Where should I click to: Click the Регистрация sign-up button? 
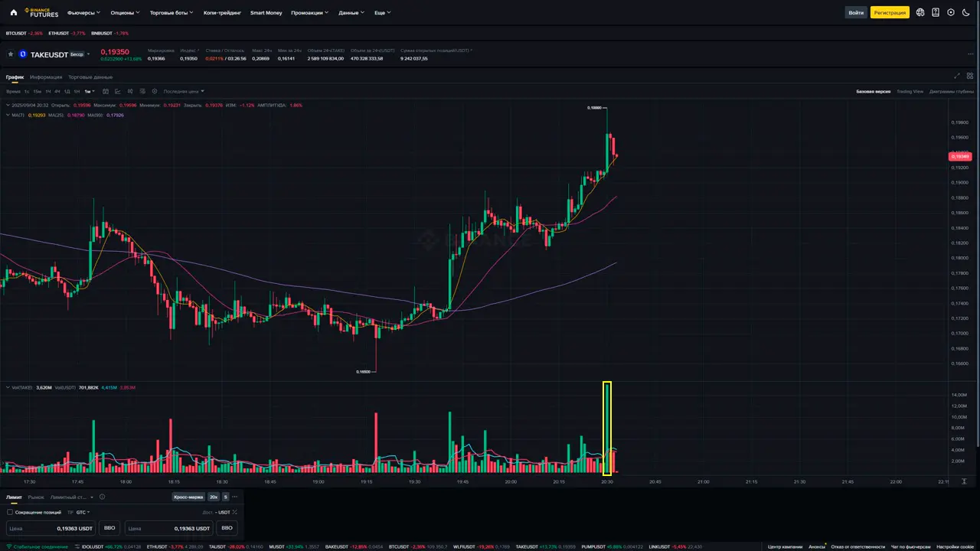point(890,12)
